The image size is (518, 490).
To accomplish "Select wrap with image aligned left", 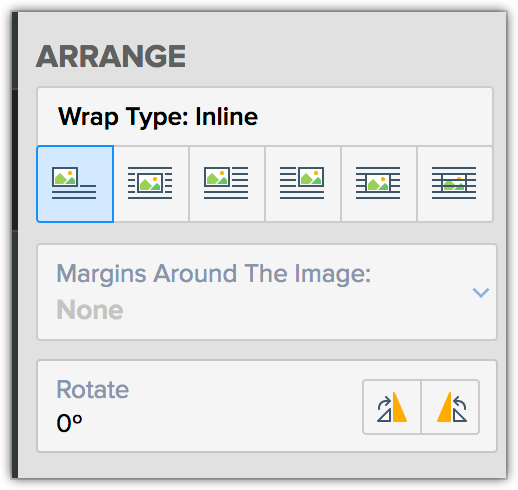I will (x=227, y=184).
